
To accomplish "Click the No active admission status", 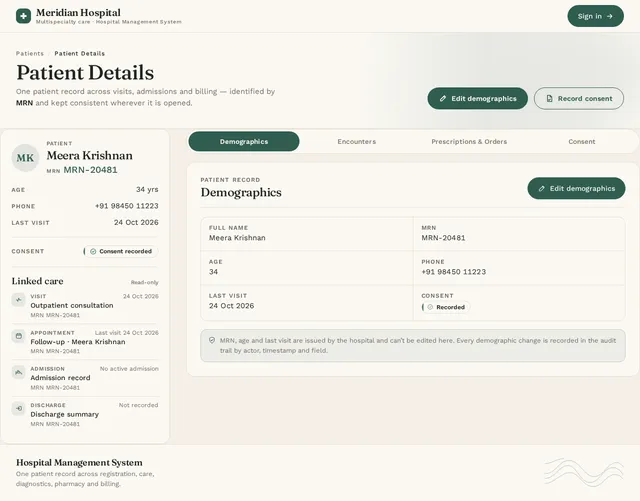I will 129,369.
